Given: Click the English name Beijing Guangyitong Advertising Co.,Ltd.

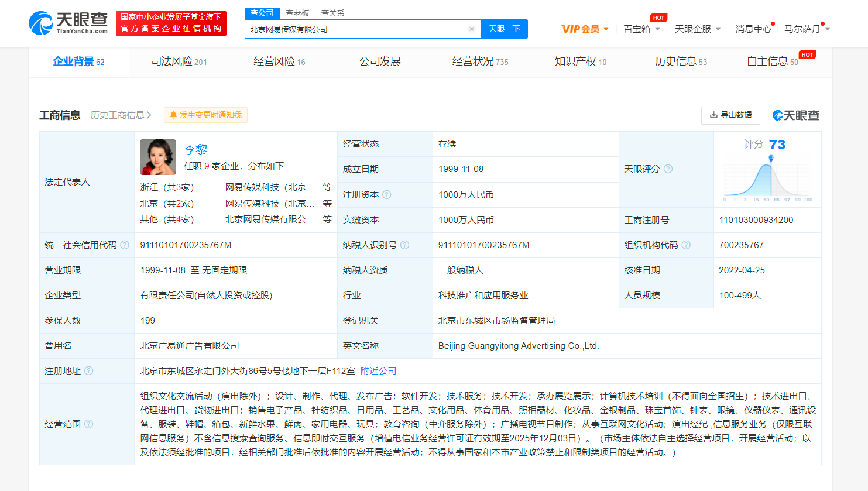Looking at the screenshot, I should pos(519,346).
